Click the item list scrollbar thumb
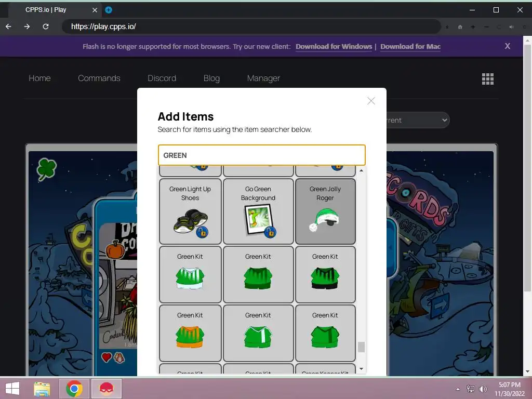This screenshot has height=399, width=532. point(362,347)
